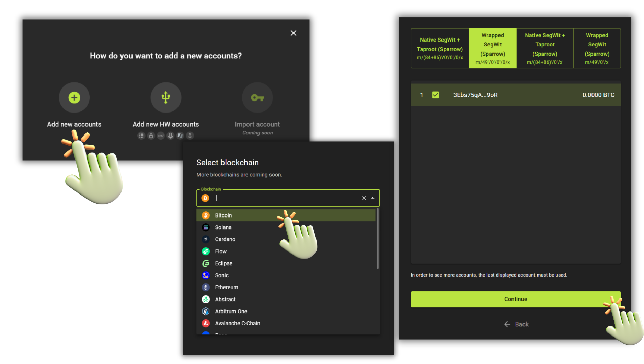Click the OneKey-style hardware wallet icon
Image resolution: width=644 pixels, height=364 pixels.
190,136
